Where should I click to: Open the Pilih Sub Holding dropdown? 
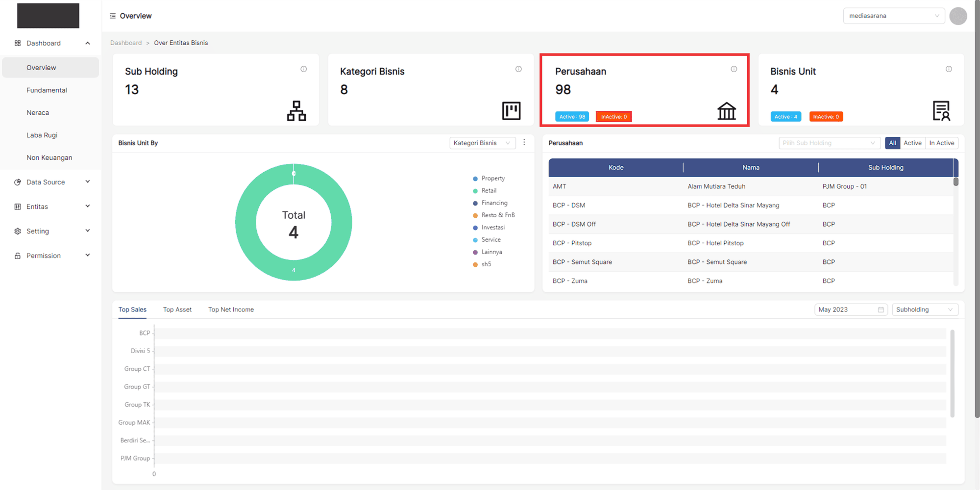coord(828,143)
